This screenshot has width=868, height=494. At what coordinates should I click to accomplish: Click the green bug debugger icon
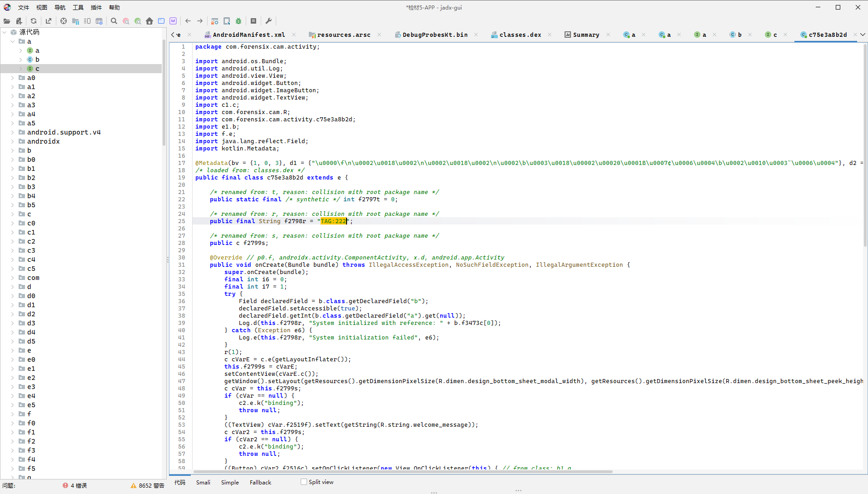(x=238, y=21)
